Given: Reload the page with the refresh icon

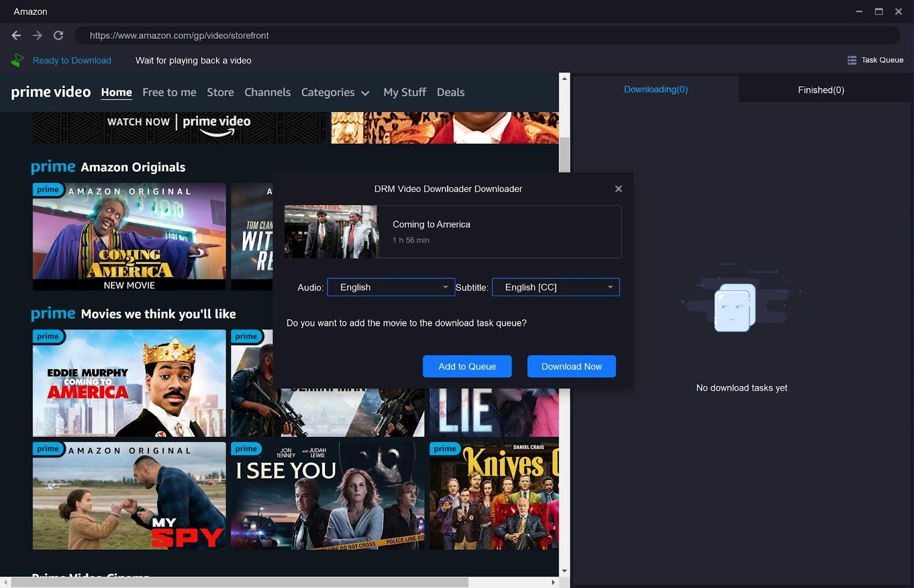Looking at the screenshot, I should coord(58,35).
